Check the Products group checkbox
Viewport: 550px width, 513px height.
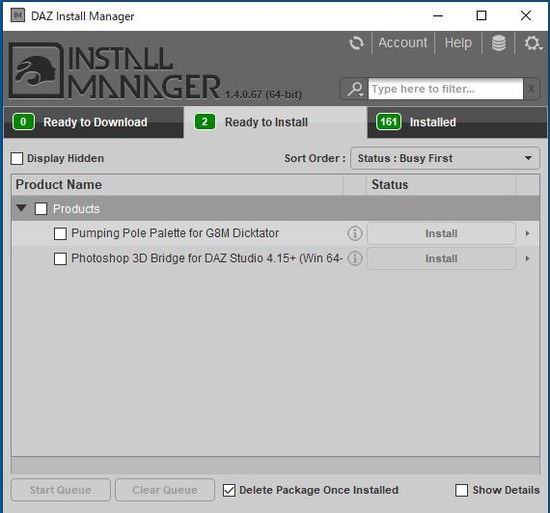point(41,209)
